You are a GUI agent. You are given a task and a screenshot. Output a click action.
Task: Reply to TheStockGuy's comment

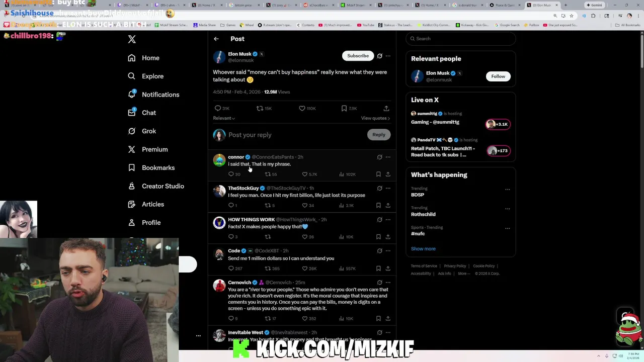pos(232,205)
